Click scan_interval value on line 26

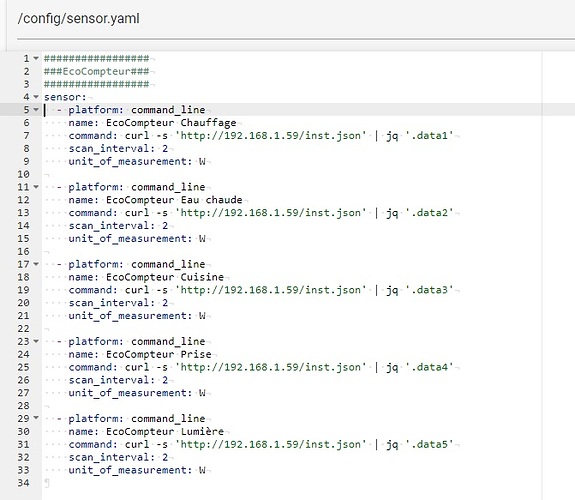coord(165,380)
